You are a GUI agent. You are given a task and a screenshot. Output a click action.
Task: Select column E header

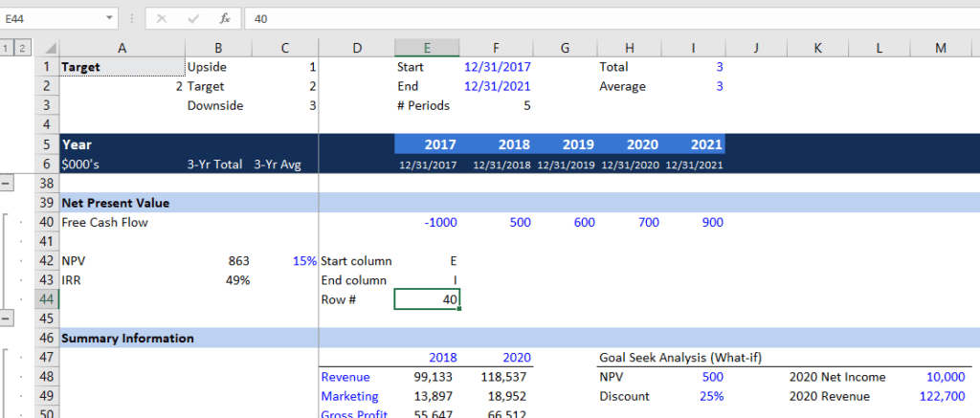427,48
